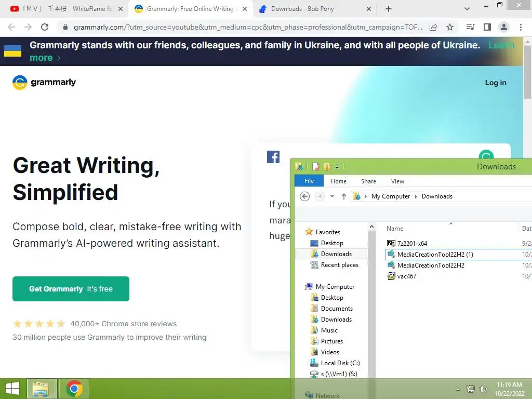Click the Ukraine flag in the banner
This screenshot has height=399, width=532.
tap(12, 51)
